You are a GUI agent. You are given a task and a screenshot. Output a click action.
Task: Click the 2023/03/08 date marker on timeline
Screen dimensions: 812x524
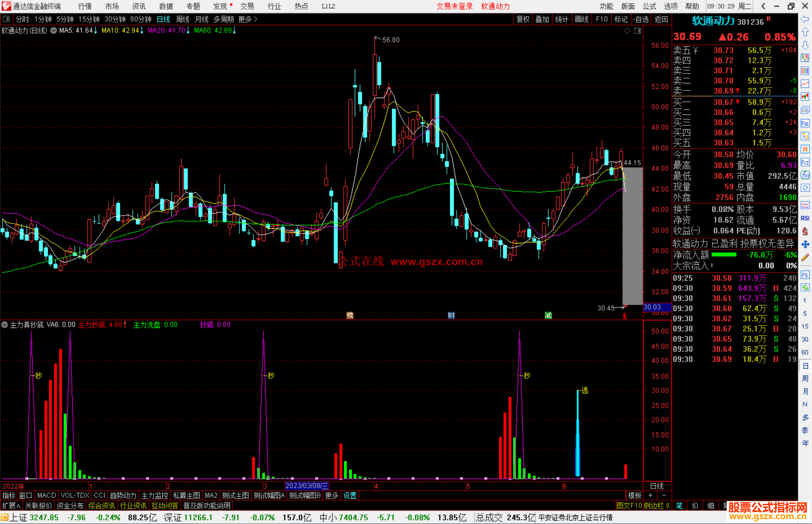[x=306, y=486]
